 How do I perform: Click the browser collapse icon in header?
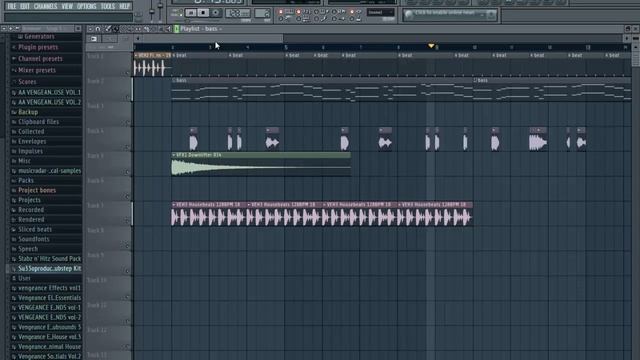click(x=4, y=29)
